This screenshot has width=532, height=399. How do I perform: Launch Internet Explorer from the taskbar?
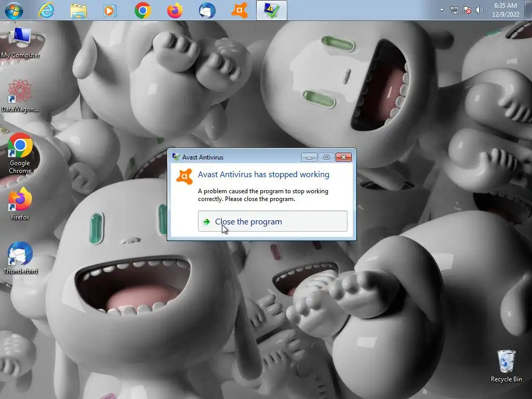tap(46, 10)
